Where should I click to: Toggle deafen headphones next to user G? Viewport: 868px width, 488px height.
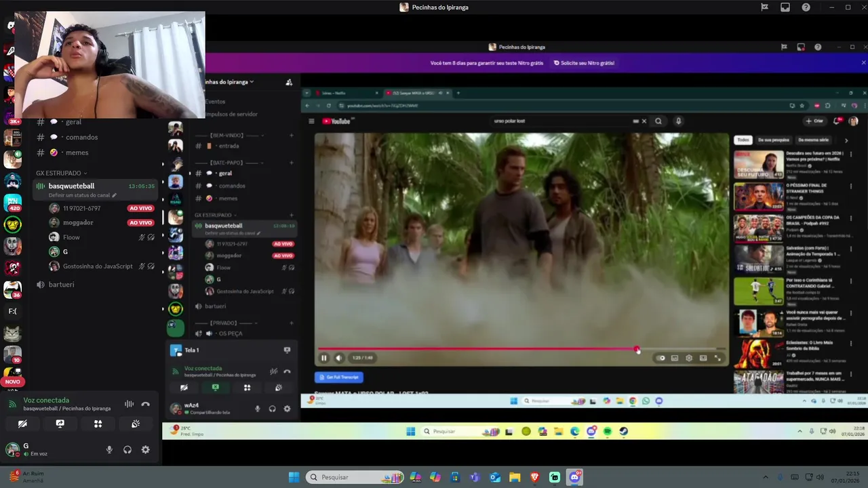(x=127, y=449)
